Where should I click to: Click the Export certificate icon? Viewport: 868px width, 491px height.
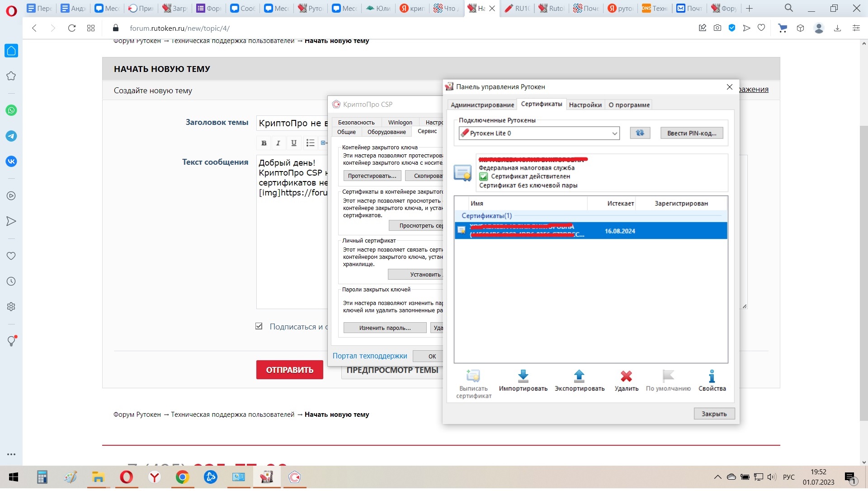tap(579, 376)
